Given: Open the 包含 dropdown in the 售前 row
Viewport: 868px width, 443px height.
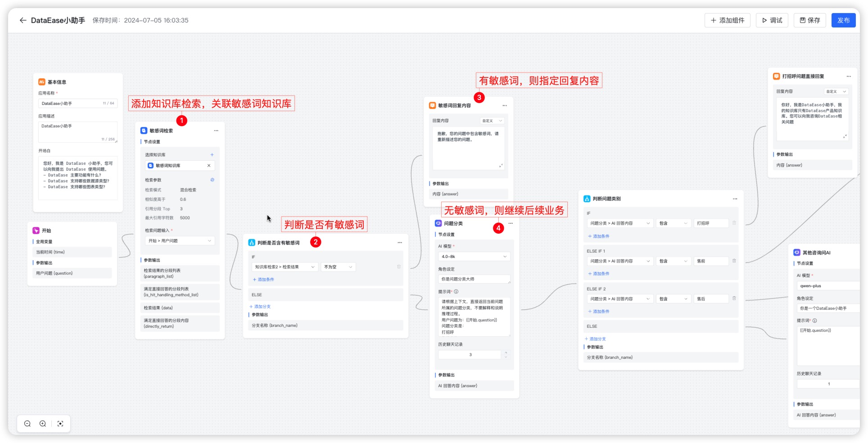Looking at the screenshot, I should tap(673, 261).
